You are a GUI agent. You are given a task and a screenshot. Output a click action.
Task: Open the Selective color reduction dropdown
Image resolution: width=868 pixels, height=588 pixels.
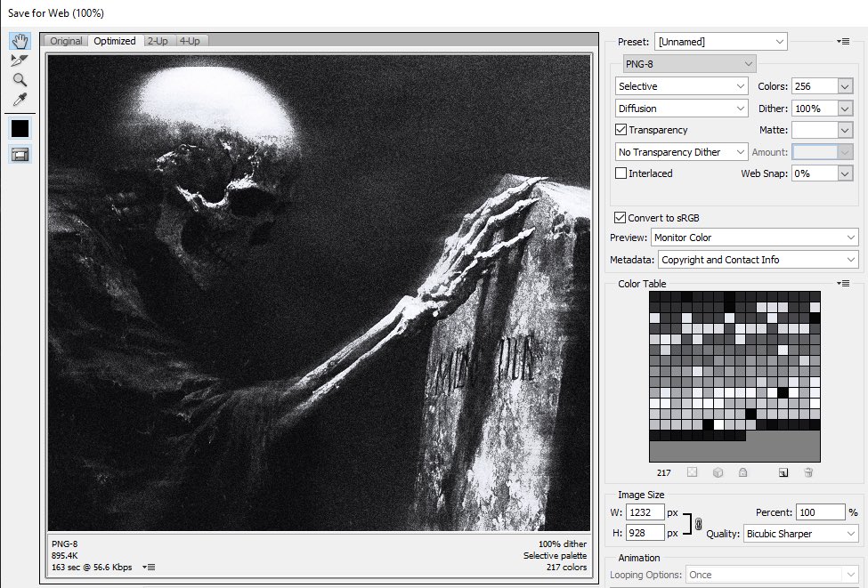coord(681,85)
